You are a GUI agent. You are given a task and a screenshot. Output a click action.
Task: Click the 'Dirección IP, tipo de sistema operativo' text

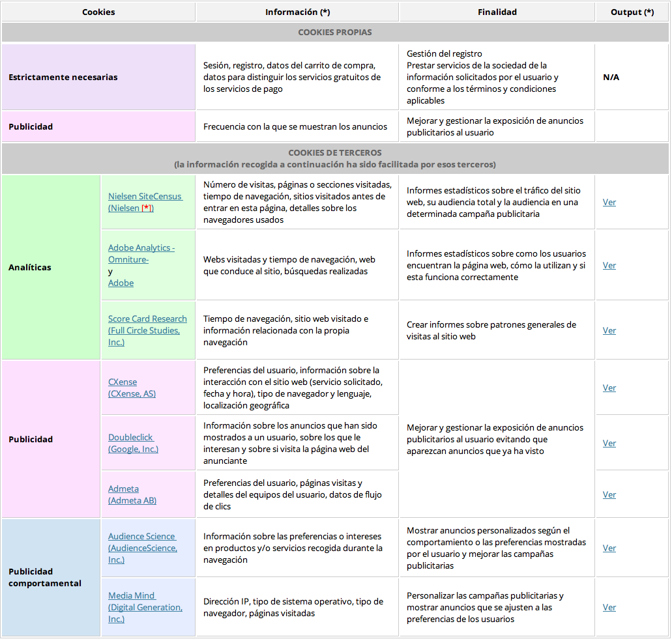[x=293, y=607]
